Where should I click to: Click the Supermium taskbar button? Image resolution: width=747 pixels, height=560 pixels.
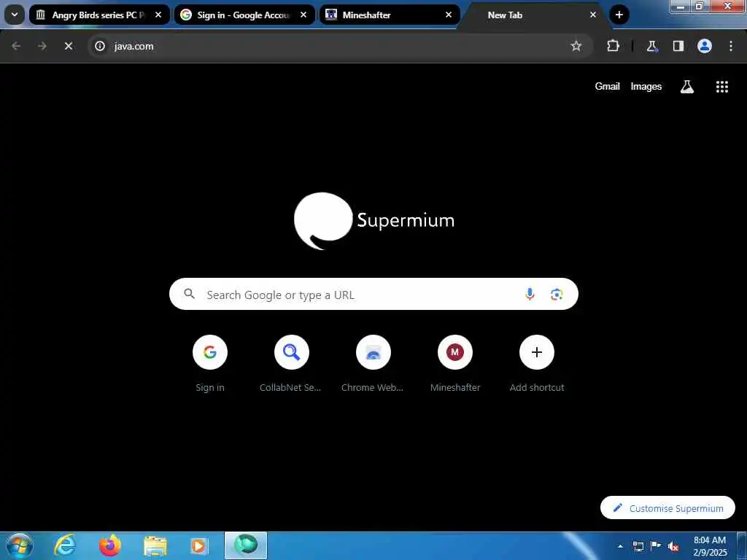246,545
